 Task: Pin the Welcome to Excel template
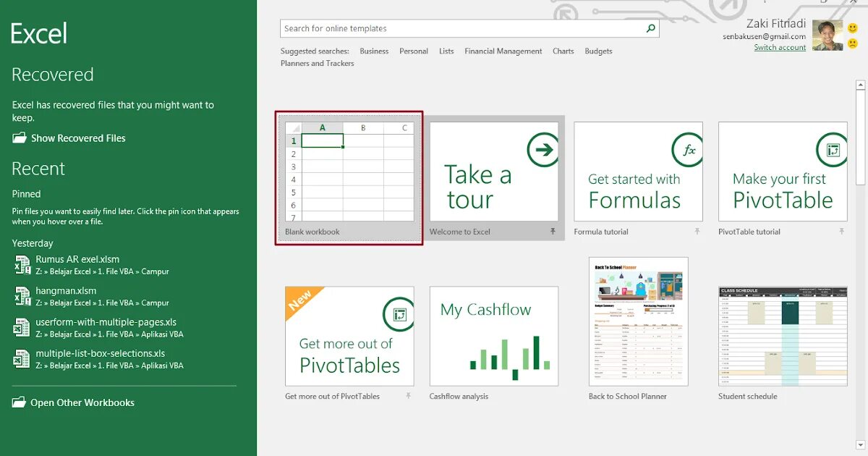point(553,232)
